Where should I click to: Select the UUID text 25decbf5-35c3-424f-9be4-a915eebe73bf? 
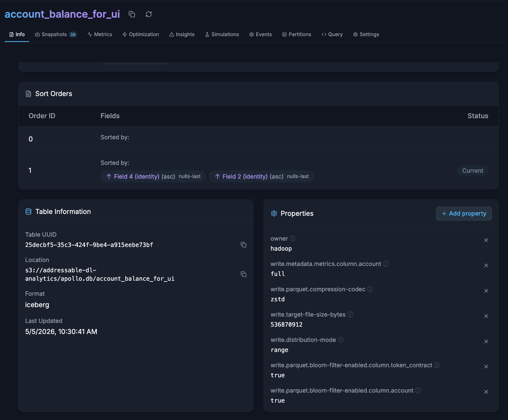(x=89, y=245)
